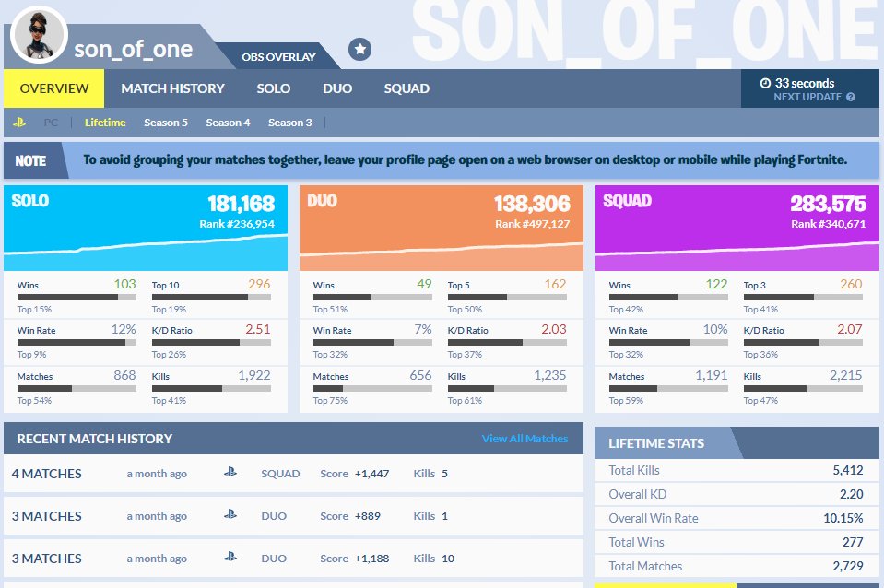Filter stats by Season 5
The image size is (884, 588).
tap(166, 123)
